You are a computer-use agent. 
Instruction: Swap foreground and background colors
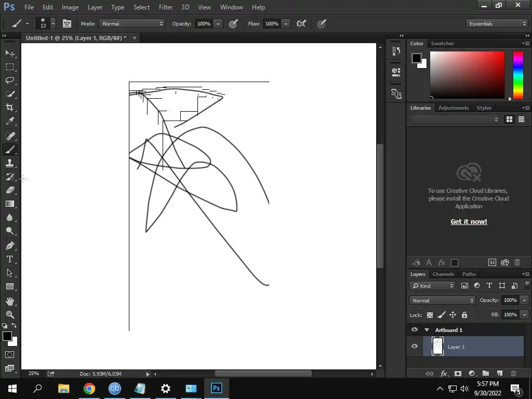coord(14,325)
